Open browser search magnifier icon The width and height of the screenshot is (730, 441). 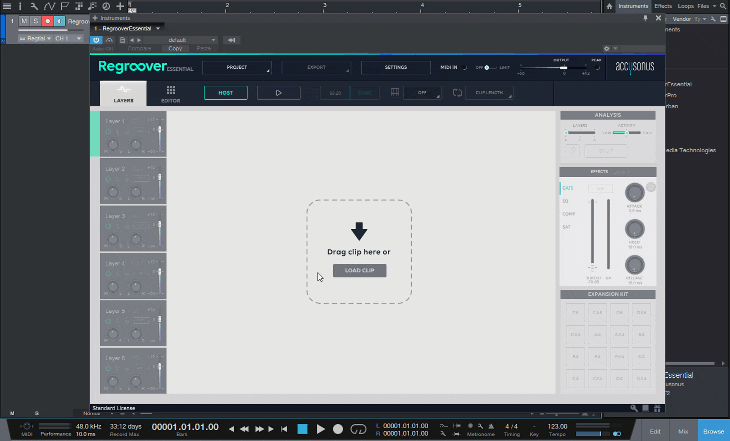coord(722,6)
